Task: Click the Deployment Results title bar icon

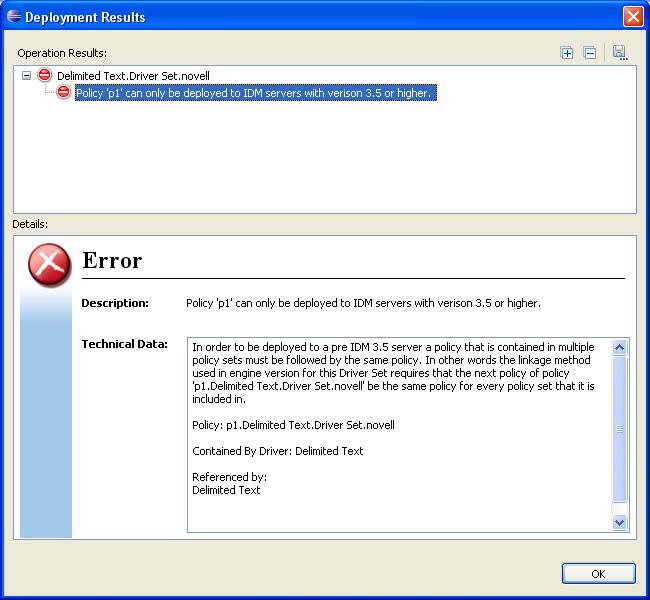Action: [14, 17]
